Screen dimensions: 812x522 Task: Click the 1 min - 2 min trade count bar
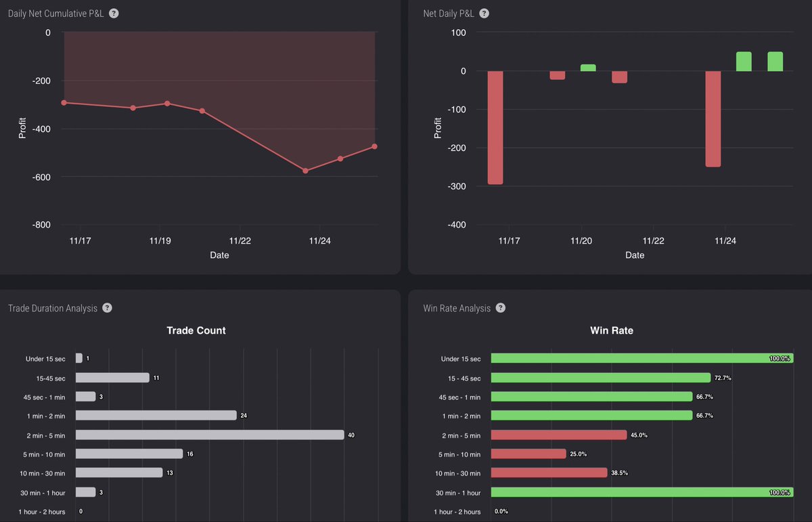coord(156,415)
